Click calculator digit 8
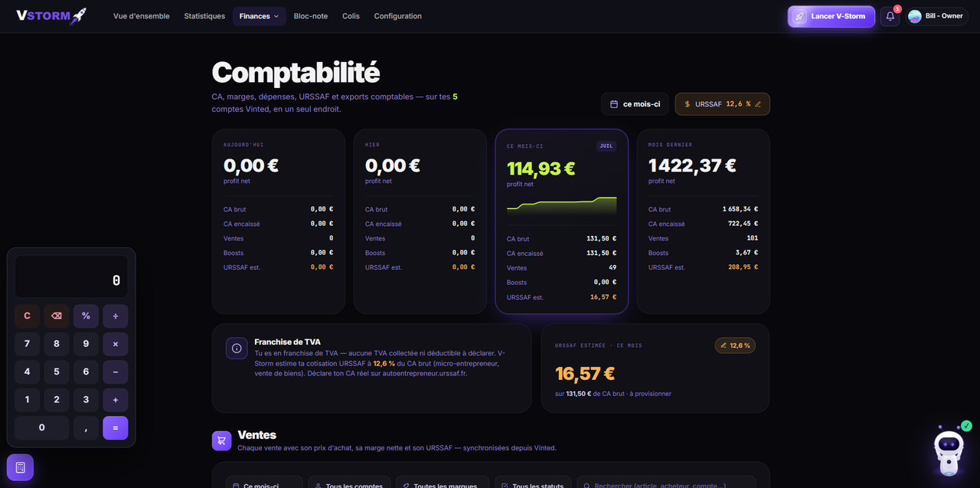 pos(57,344)
